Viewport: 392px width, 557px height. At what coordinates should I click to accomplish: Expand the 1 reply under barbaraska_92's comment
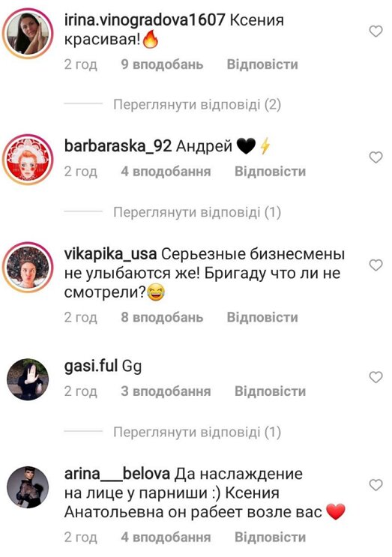tap(197, 212)
